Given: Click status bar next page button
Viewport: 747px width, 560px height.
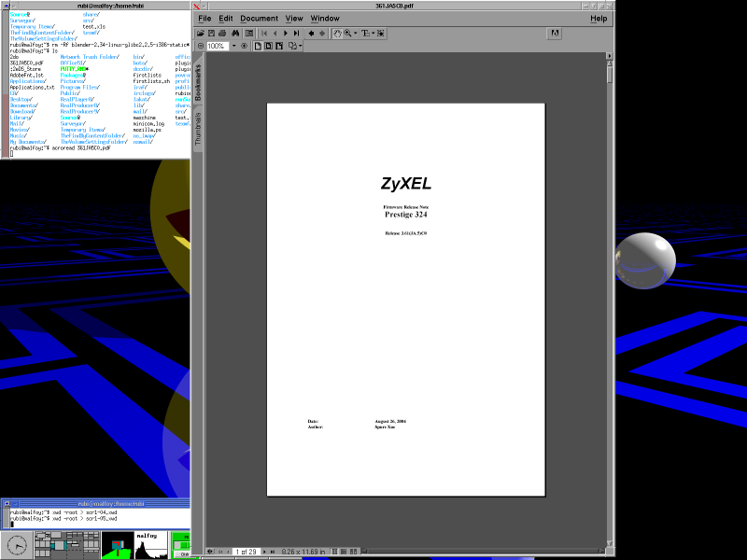Looking at the screenshot, I should point(264,552).
